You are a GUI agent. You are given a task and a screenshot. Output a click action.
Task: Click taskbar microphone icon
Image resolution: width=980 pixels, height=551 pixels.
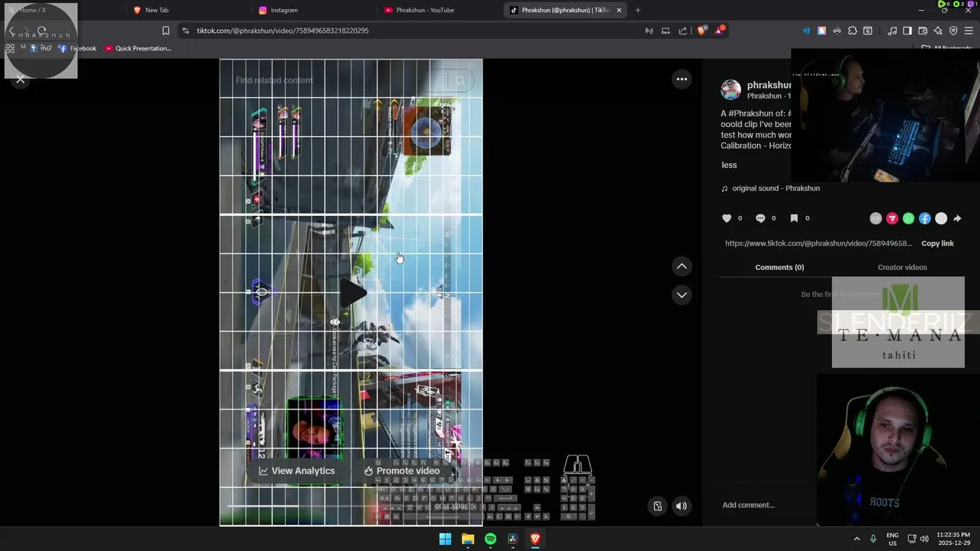click(x=873, y=539)
